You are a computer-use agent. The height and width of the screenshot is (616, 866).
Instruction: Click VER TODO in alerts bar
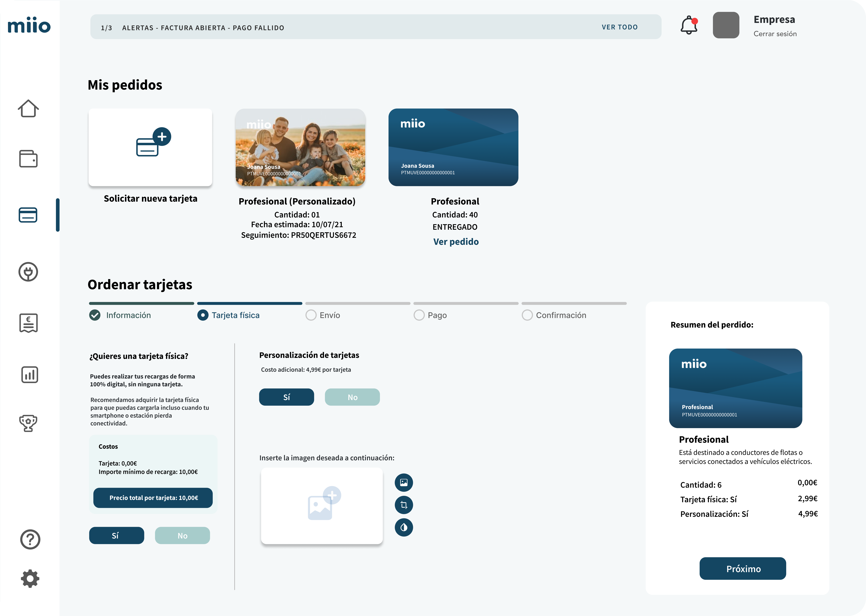(x=620, y=27)
